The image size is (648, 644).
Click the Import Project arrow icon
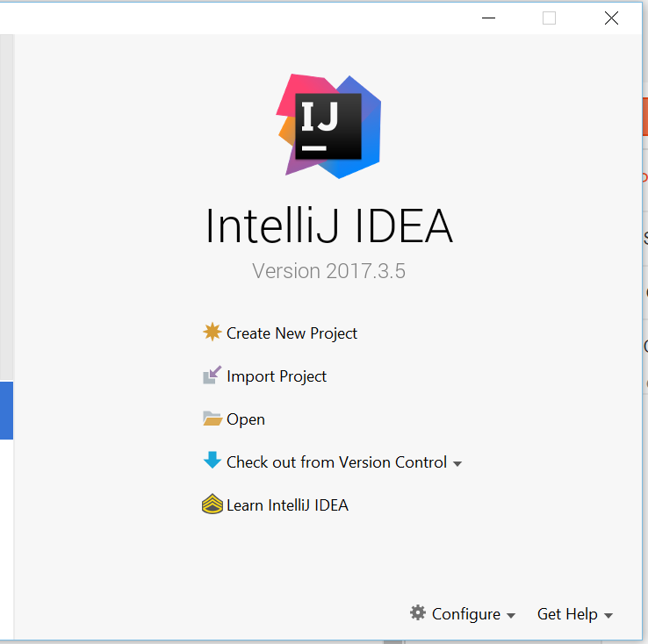(x=212, y=375)
